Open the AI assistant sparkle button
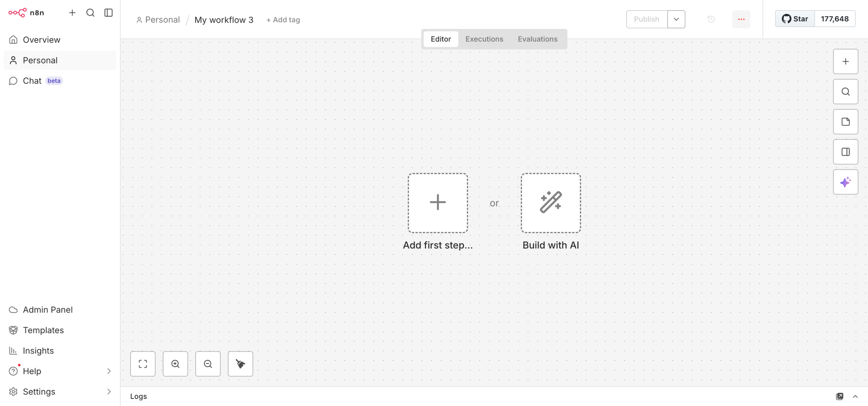 point(845,182)
